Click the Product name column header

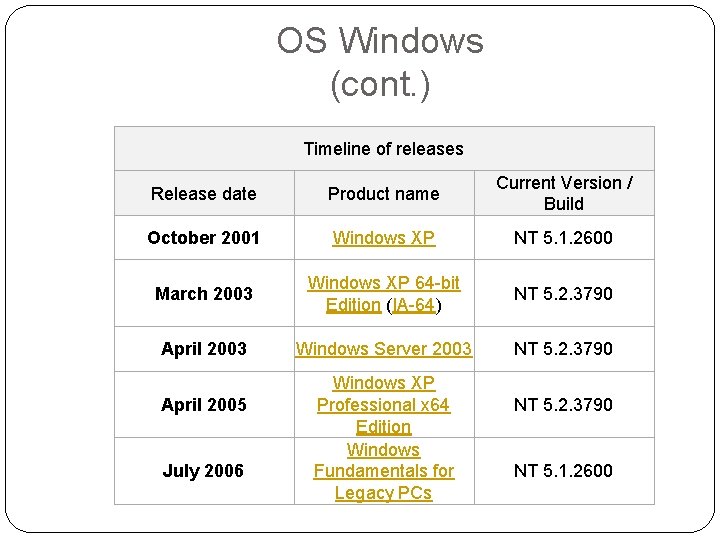tap(383, 194)
